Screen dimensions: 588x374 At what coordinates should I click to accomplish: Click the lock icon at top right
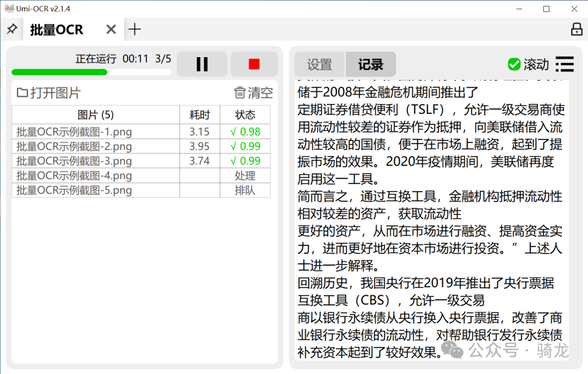pos(577,29)
